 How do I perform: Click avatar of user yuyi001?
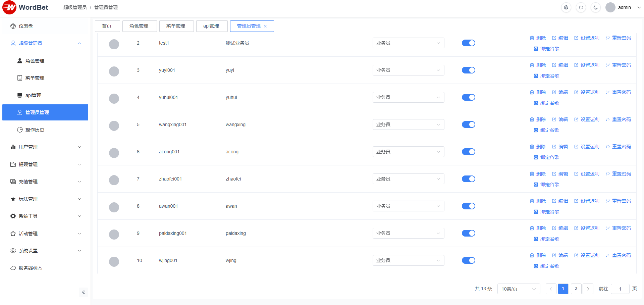click(114, 71)
